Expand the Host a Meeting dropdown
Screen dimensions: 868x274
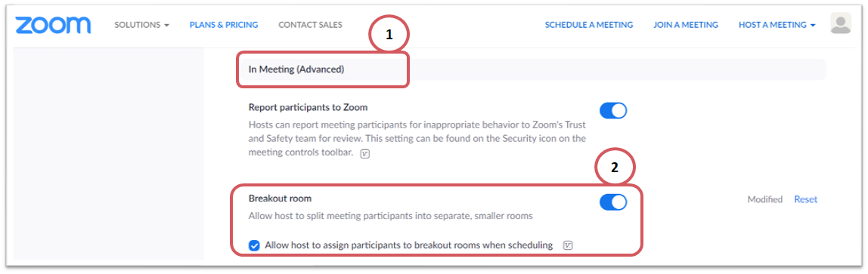(x=777, y=25)
